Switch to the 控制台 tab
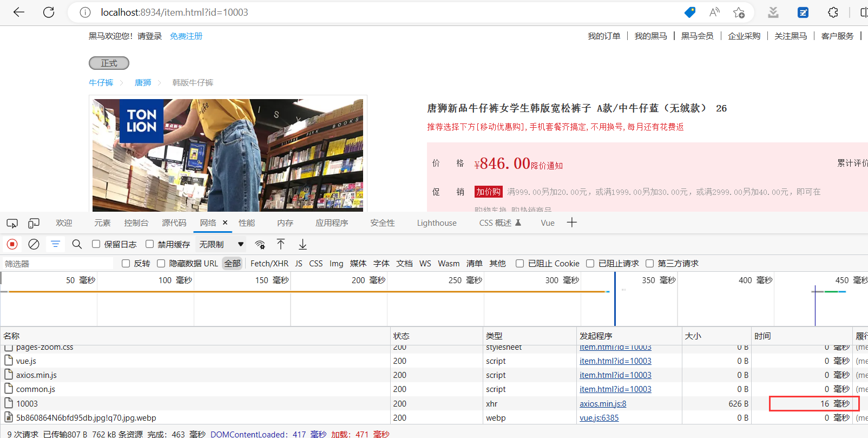 [x=136, y=223]
